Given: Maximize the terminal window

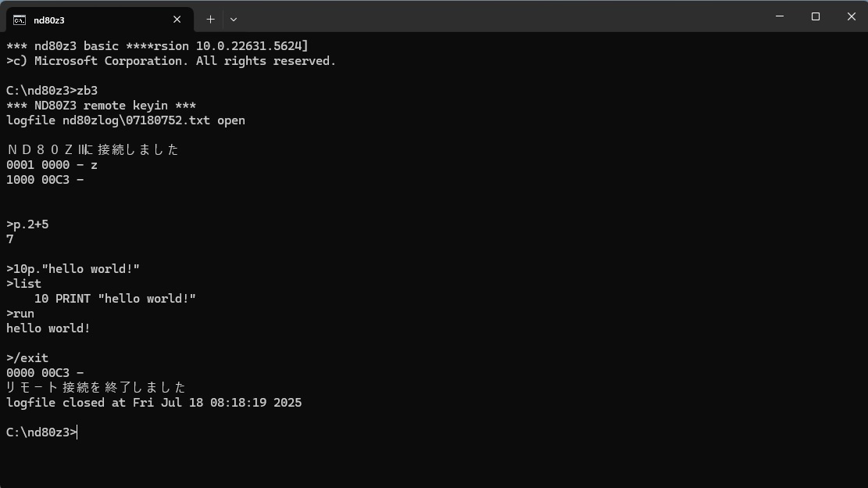Looking at the screenshot, I should click(816, 16).
